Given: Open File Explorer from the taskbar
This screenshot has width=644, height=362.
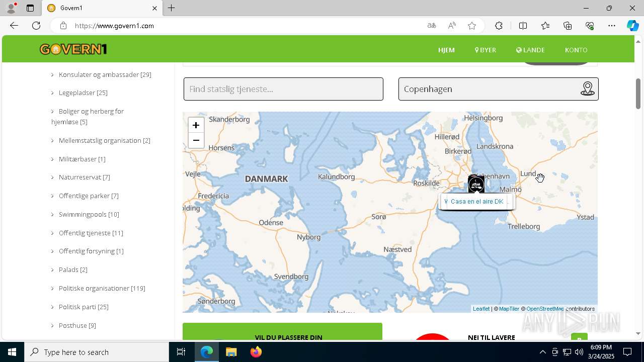Looking at the screenshot, I should coord(231,352).
